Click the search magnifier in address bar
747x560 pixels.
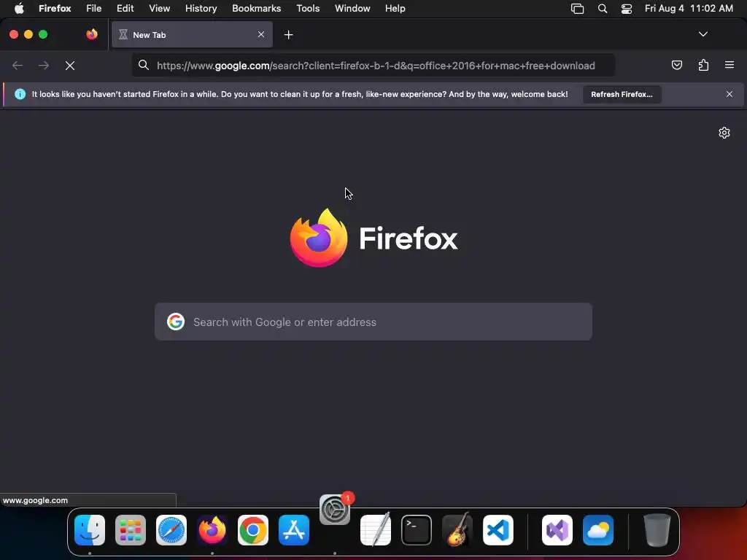144,65
